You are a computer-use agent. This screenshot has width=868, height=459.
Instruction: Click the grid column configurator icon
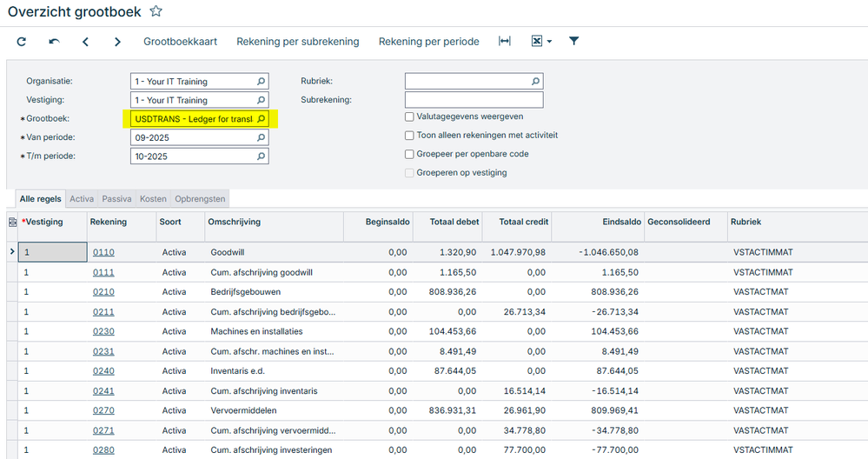click(x=12, y=223)
